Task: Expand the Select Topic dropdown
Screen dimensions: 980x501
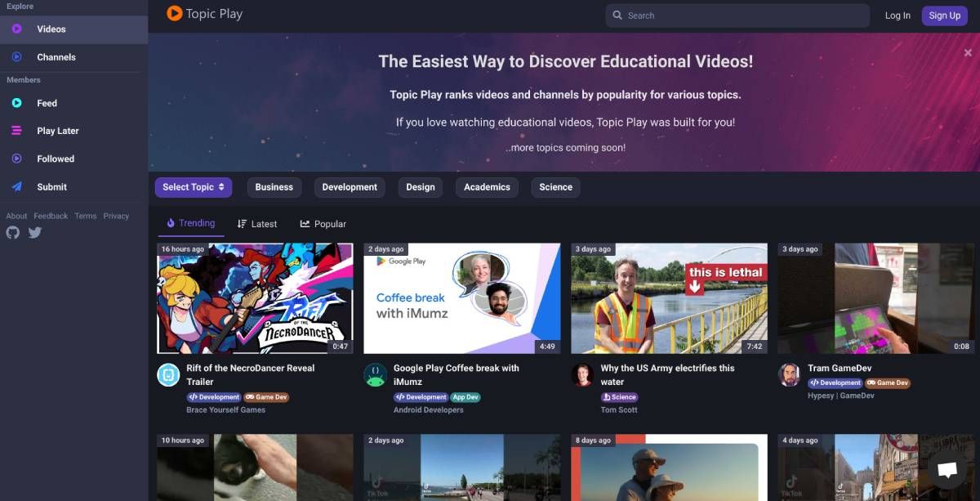Action: [x=194, y=187]
